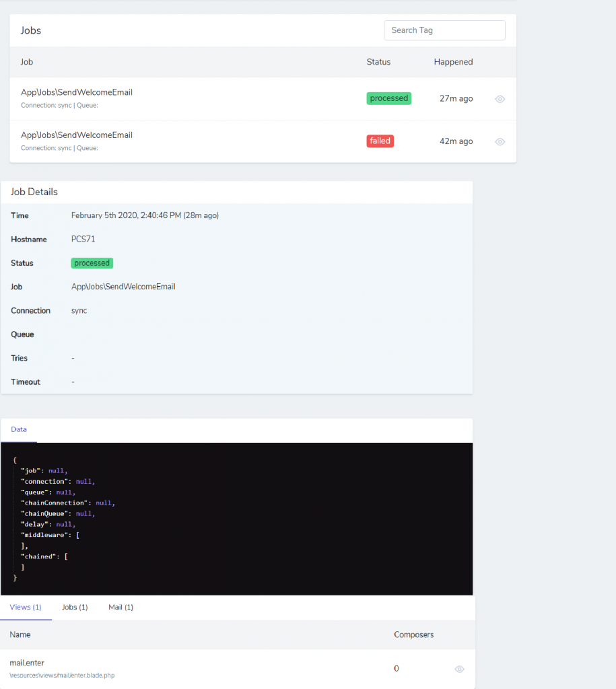The height and width of the screenshot is (689, 616).
Task: Click the processed job's Connection: sync subtitle
Action: pos(59,106)
